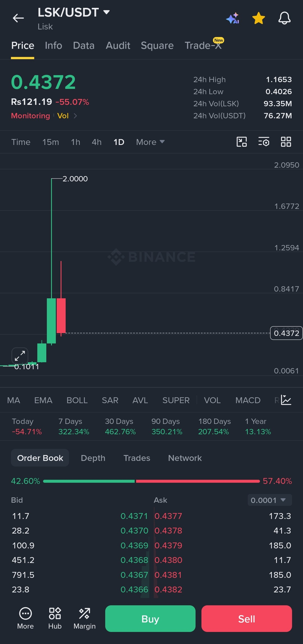Open the indicator chart settings icon

point(286,400)
